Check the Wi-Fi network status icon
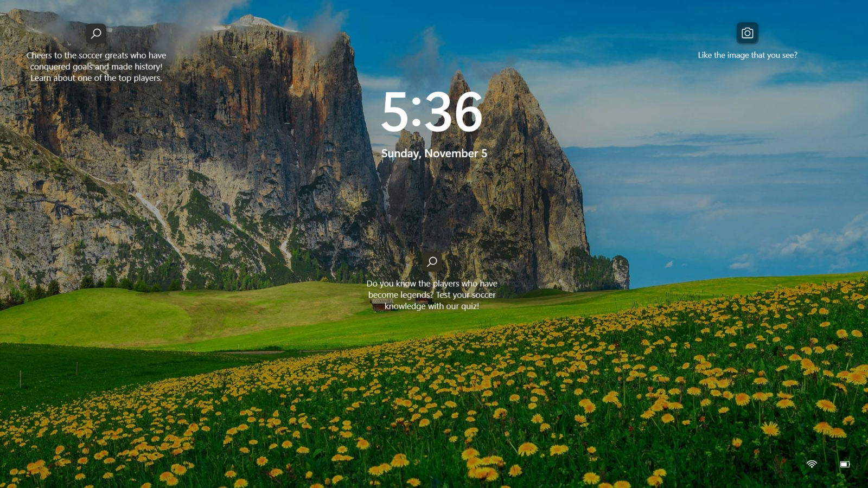 [812, 464]
